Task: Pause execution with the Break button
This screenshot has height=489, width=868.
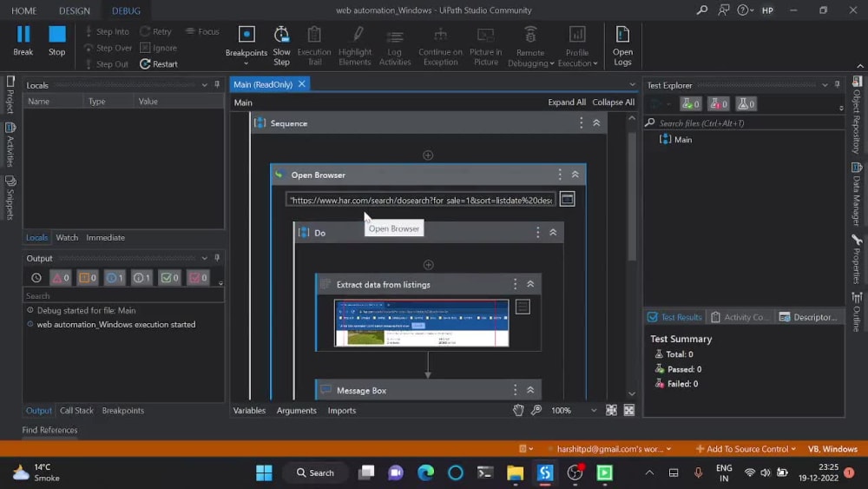Action: (x=23, y=41)
